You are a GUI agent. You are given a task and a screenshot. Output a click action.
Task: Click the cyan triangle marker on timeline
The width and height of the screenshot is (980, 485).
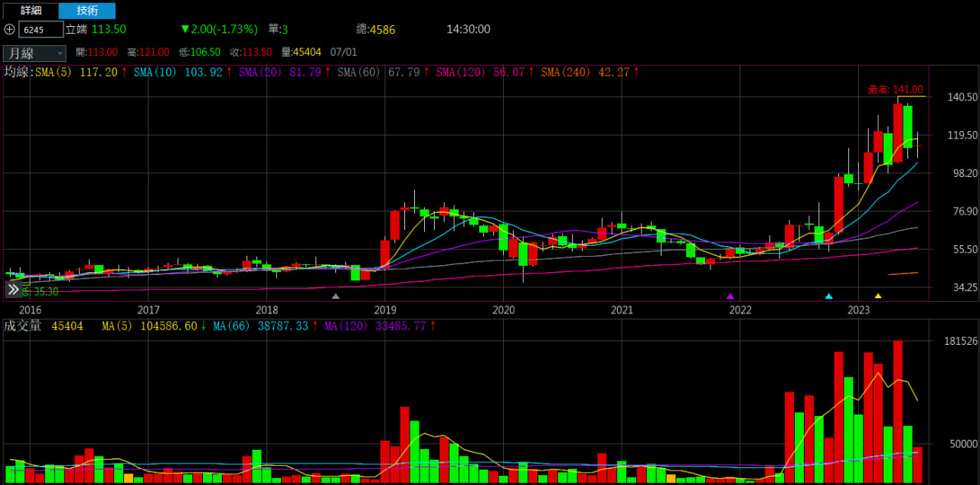(x=828, y=296)
